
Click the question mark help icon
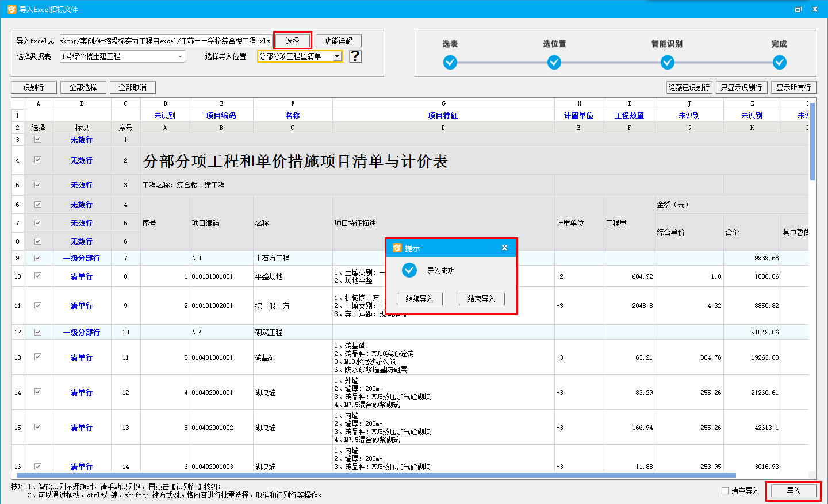click(355, 56)
